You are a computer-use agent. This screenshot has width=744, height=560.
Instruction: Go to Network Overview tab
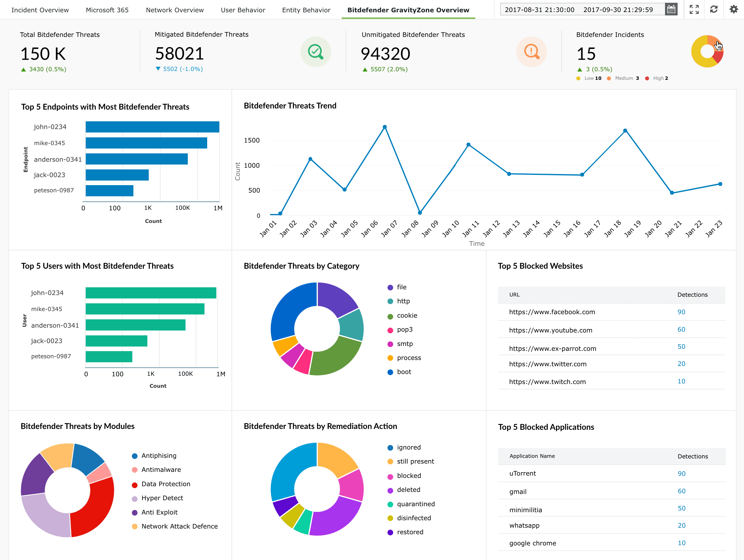[175, 10]
